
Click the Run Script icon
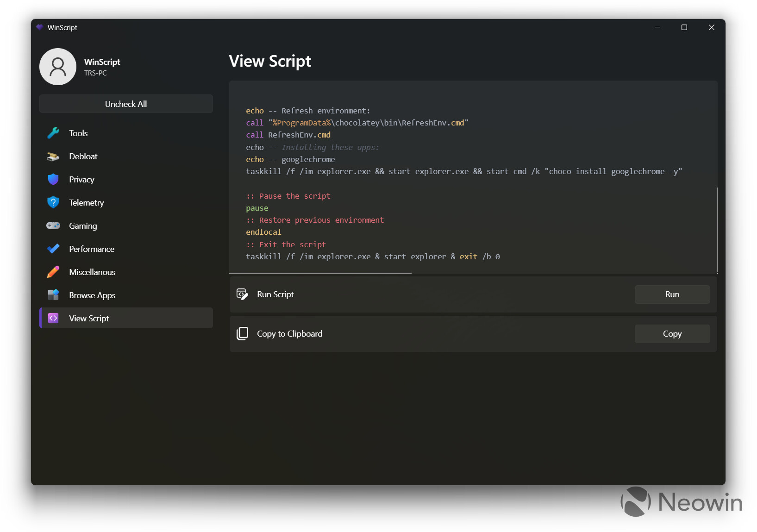click(x=242, y=294)
